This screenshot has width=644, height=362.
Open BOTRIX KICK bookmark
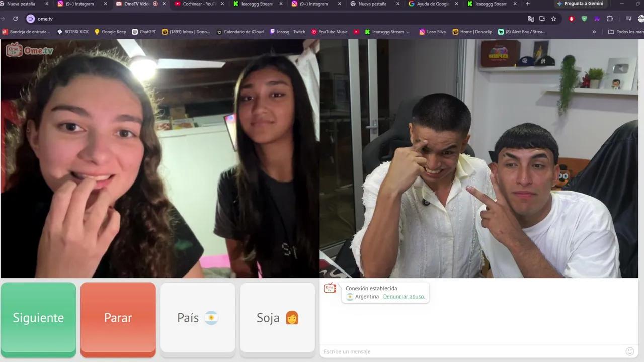pyautogui.click(x=72, y=32)
